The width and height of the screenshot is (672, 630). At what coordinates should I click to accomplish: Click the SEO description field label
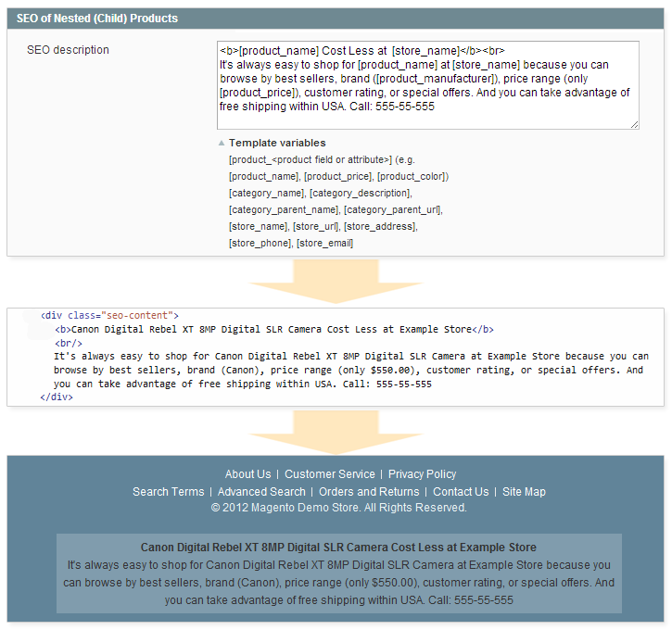pos(68,50)
